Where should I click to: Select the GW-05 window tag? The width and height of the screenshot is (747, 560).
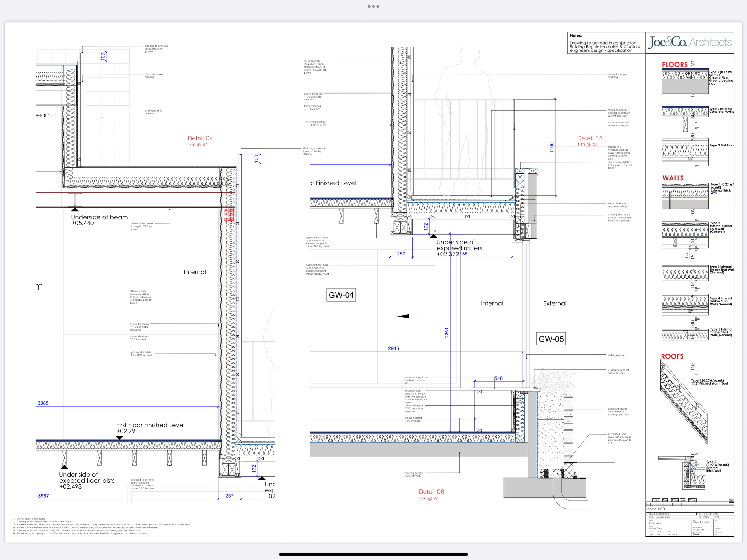[551, 339]
